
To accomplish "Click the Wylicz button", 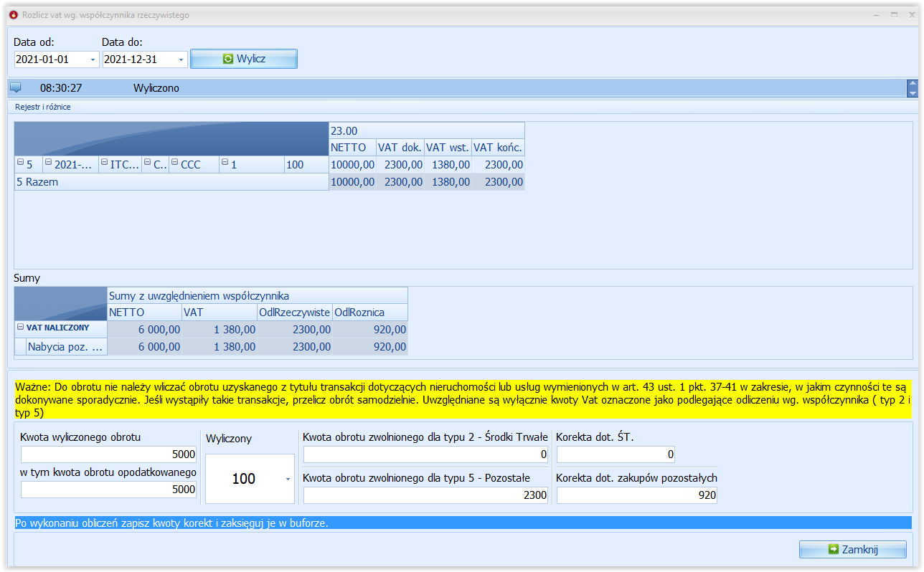I will tap(244, 59).
